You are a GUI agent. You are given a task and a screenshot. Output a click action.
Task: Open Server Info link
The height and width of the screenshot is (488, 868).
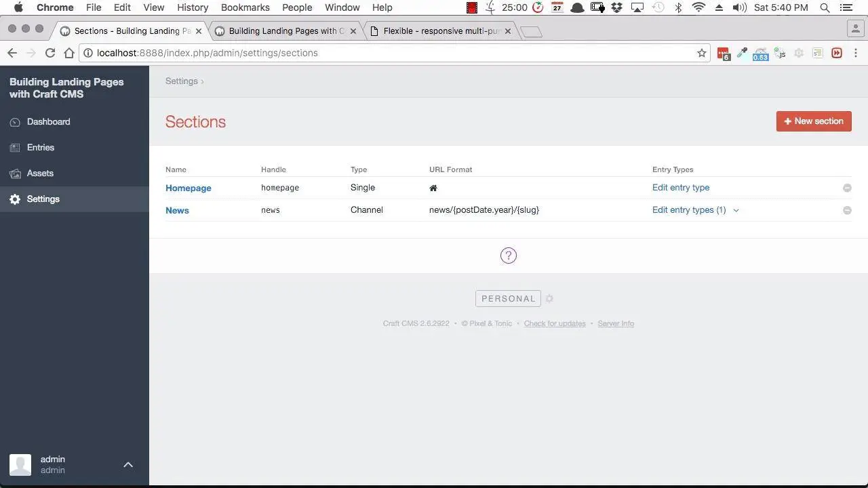616,324
